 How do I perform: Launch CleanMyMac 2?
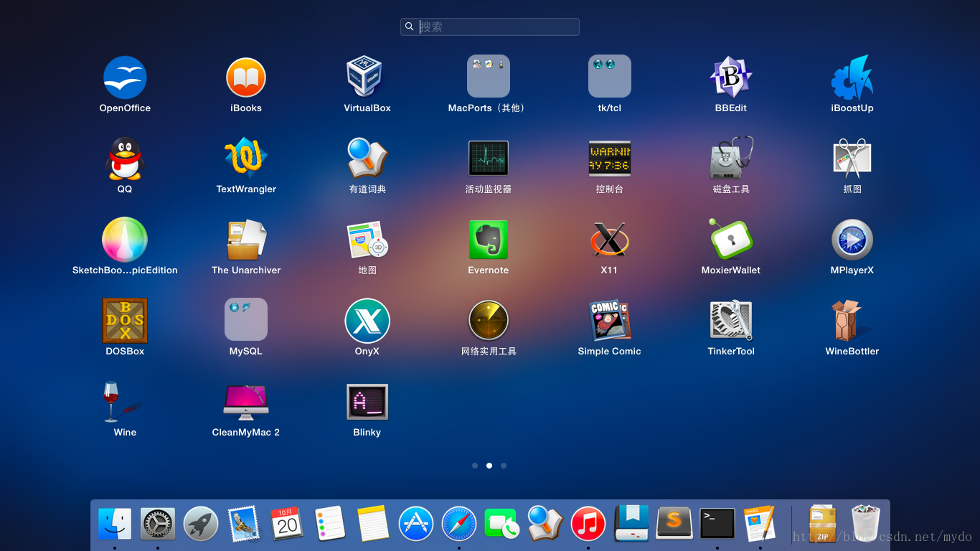click(x=246, y=402)
